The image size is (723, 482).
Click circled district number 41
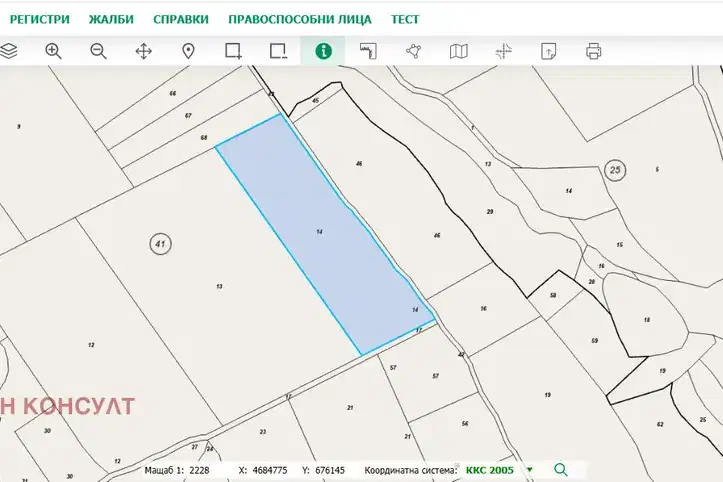pos(160,244)
